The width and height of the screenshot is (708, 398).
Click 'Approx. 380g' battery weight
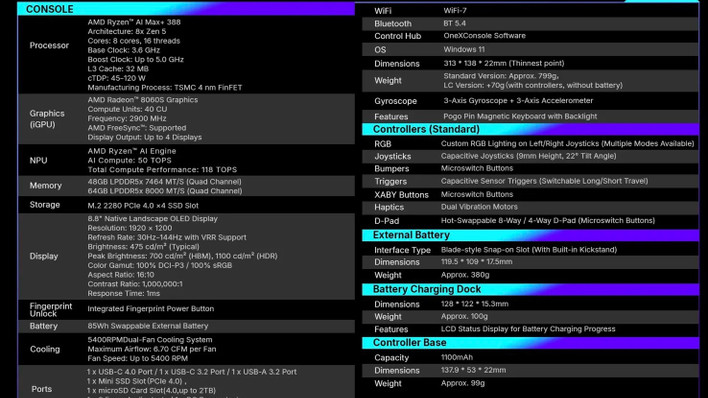[x=465, y=275]
